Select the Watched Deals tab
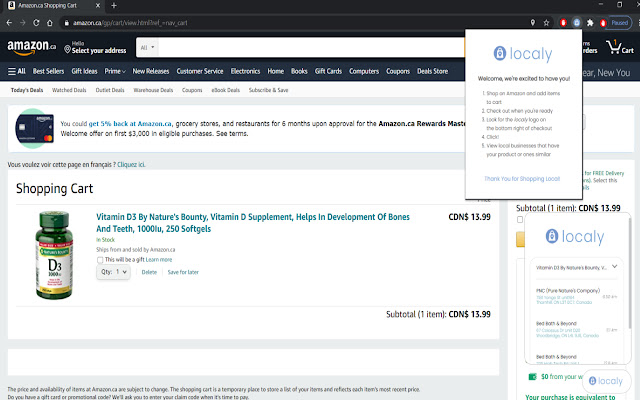Viewport: 640px width, 400px height. [x=69, y=90]
